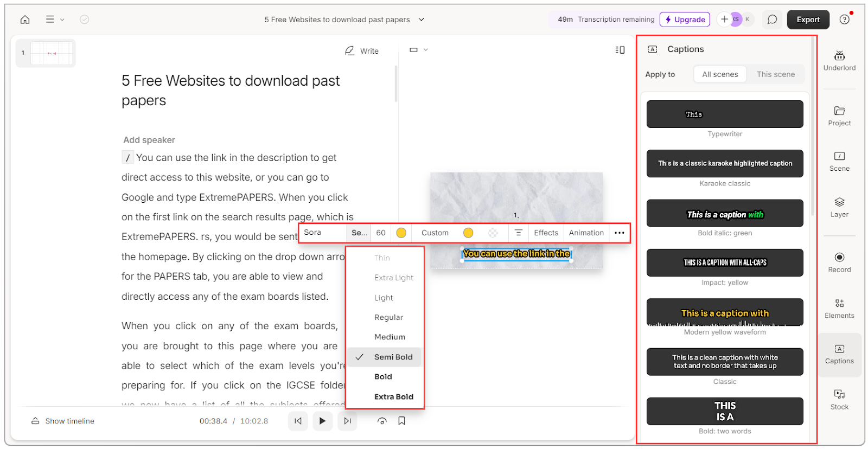
Task: Click the sync status checkmark icon
Action: [x=84, y=20]
